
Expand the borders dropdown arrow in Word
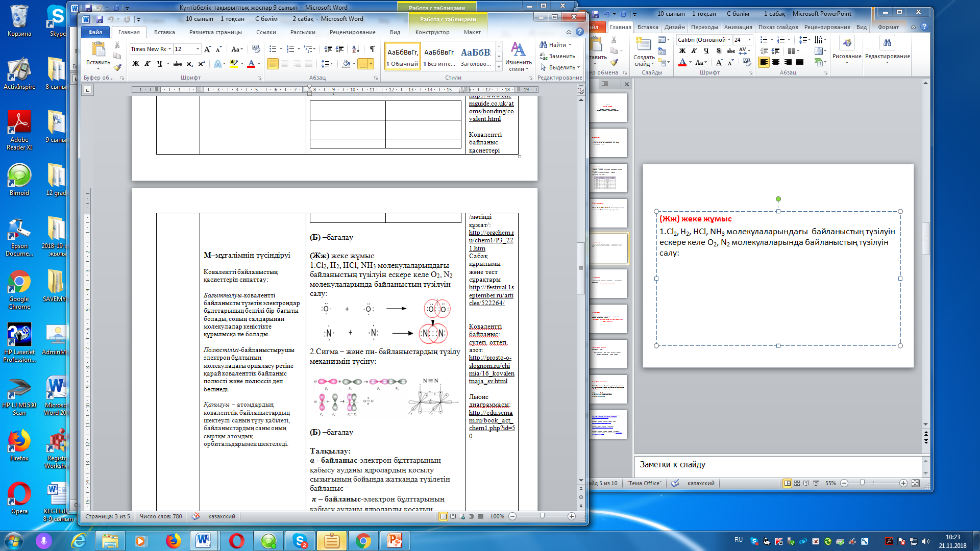pos(371,64)
